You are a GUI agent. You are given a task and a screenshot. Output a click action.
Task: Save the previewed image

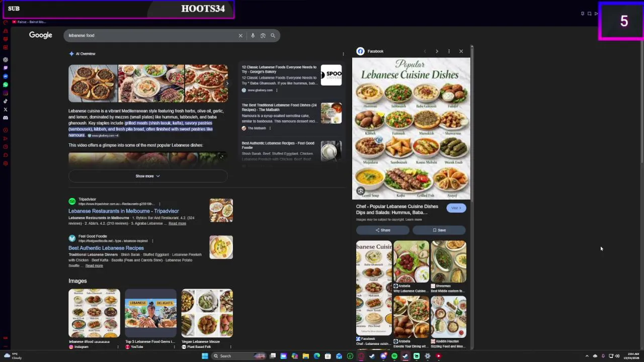tap(439, 230)
